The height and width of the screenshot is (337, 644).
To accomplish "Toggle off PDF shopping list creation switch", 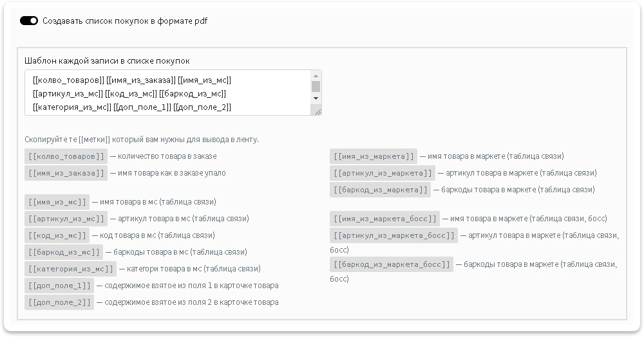I will pos(29,21).
